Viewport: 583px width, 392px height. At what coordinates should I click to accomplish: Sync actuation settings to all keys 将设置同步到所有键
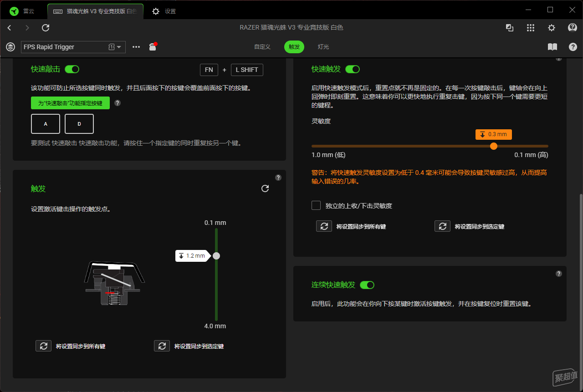pyautogui.click(x=71, y=346)
